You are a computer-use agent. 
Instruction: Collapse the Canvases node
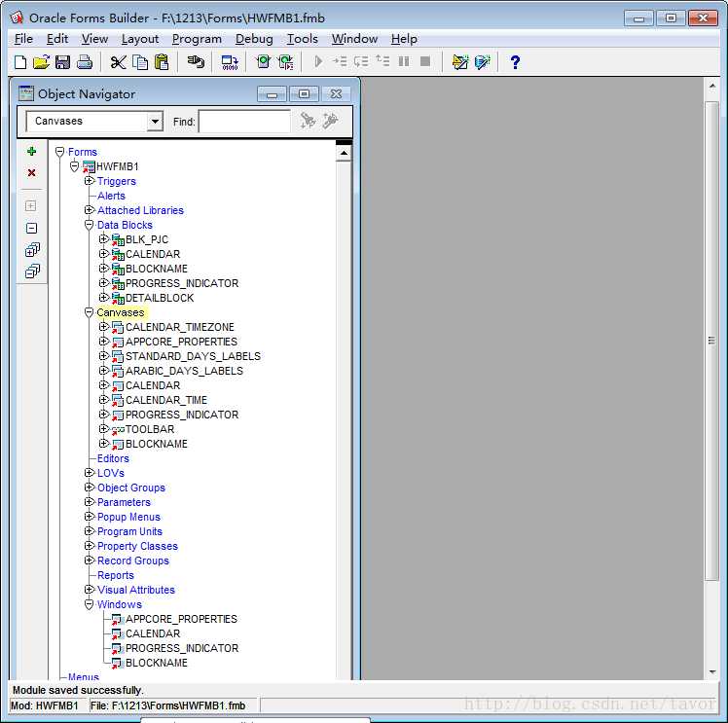pos(90,312)
